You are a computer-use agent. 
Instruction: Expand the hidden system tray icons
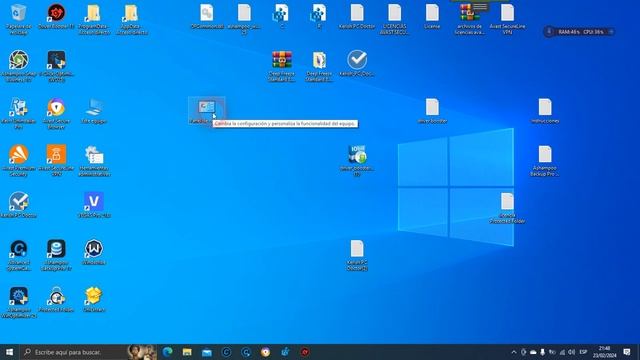[513, 352]
